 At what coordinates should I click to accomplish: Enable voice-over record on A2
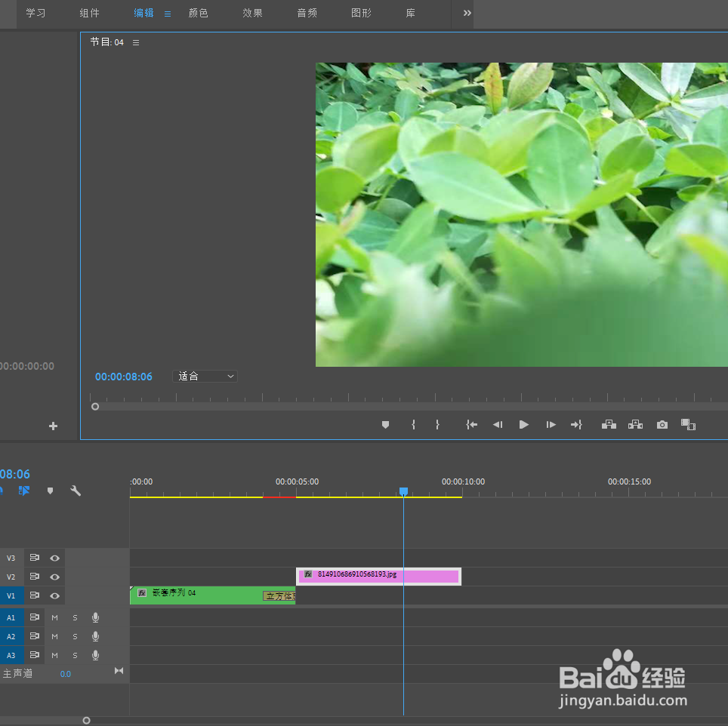(95, 636)
